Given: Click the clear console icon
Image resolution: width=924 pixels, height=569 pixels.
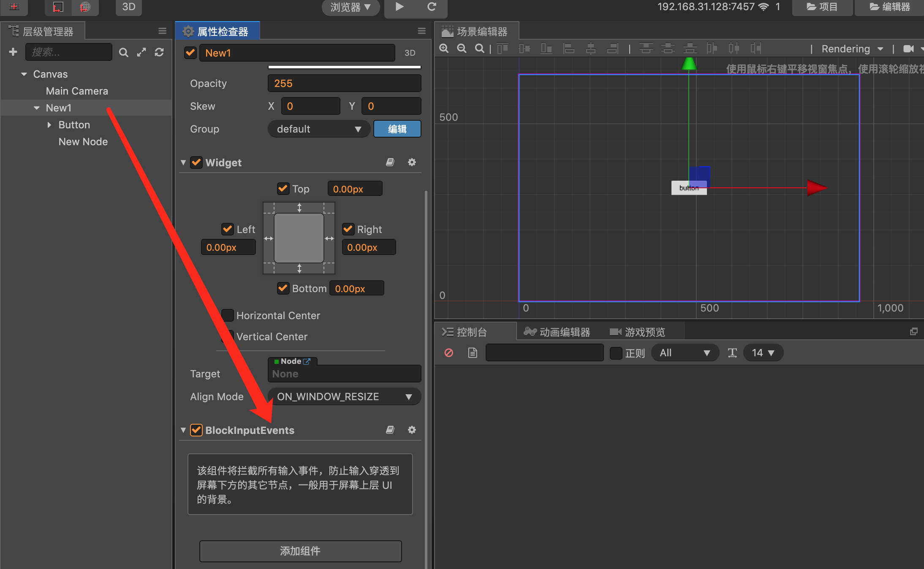Looking at the screenshot, I should pyautogui.click(x=449, y=353).
